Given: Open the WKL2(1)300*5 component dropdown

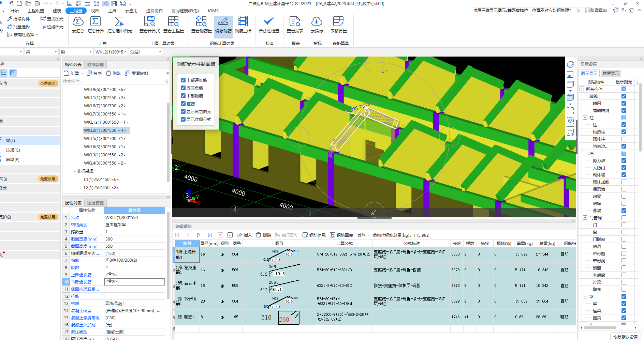Looking at the screenshot, I should (x=111, y=52).
